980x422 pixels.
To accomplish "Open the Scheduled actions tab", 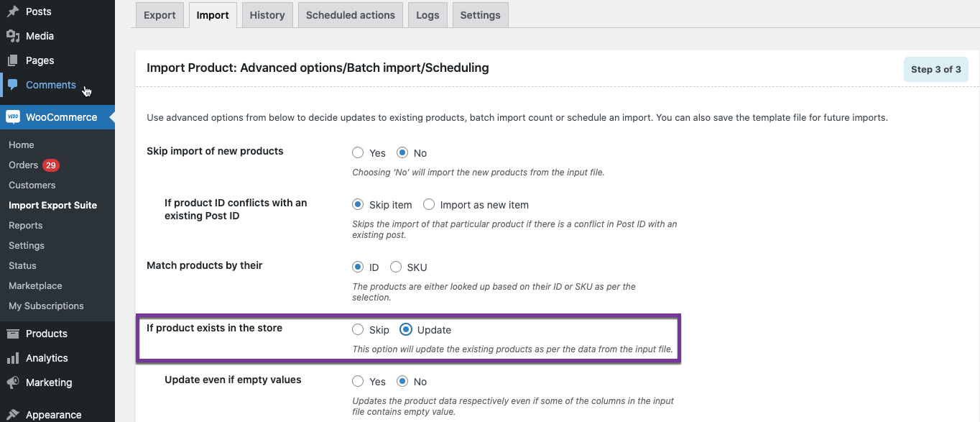I will (x=350, y=14).
